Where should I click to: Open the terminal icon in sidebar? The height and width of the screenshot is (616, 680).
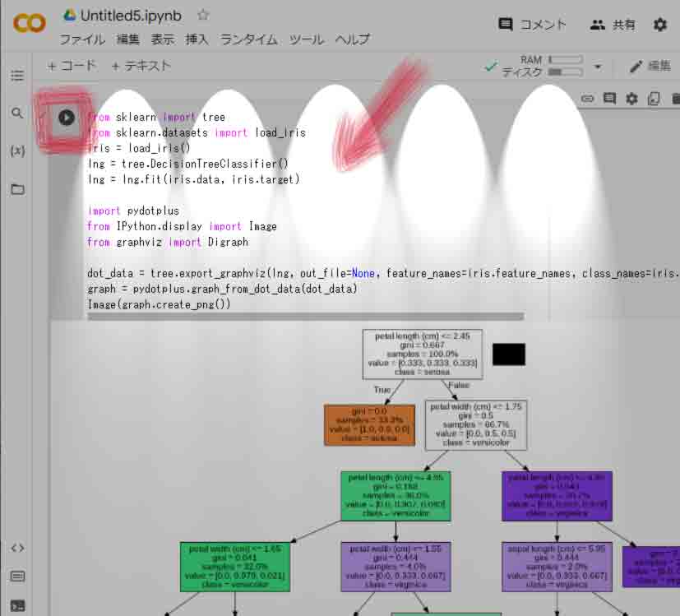point(17,605)
